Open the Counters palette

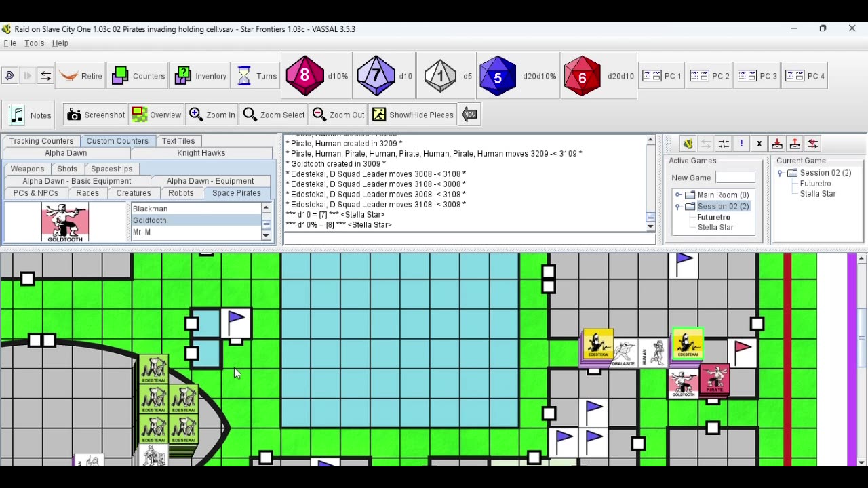click(x=138, y=76)
